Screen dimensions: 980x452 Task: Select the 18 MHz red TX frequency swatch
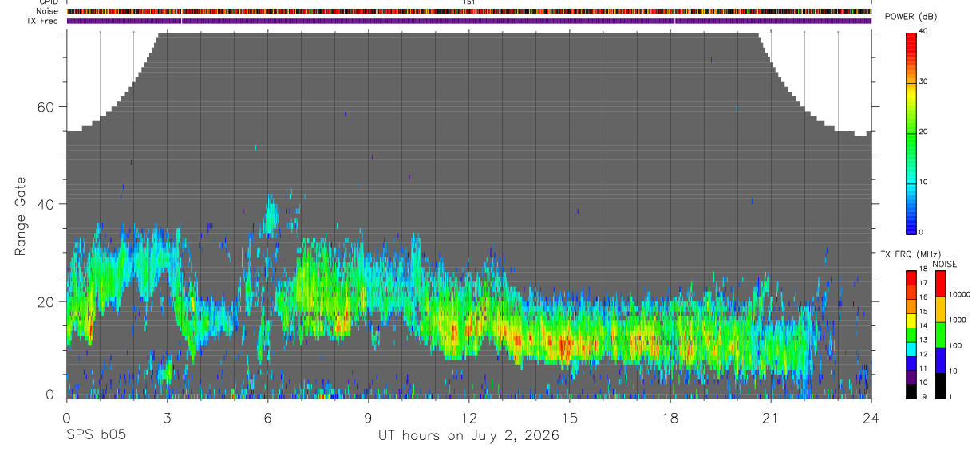pyautogui.click(x=911, y=276)
